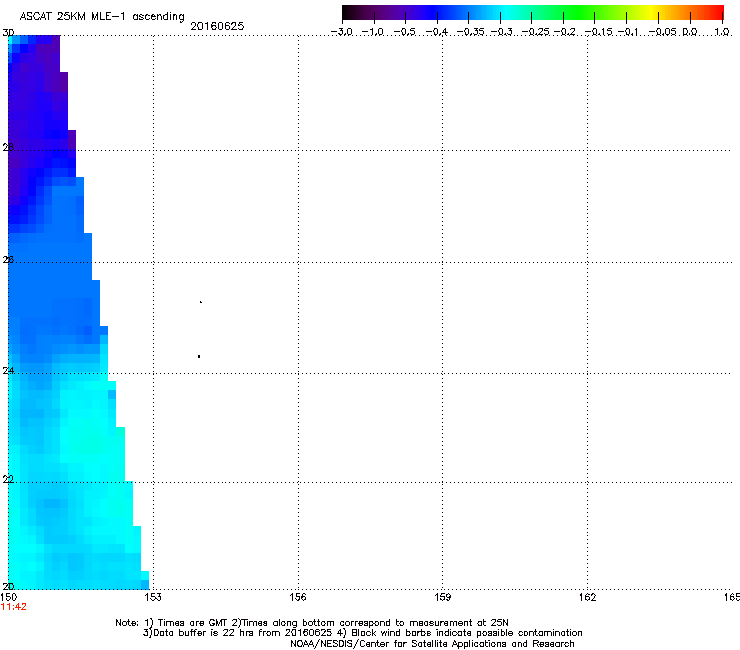Click the colorbar value 0.0
Screen dimensions: 740x650
690,32
